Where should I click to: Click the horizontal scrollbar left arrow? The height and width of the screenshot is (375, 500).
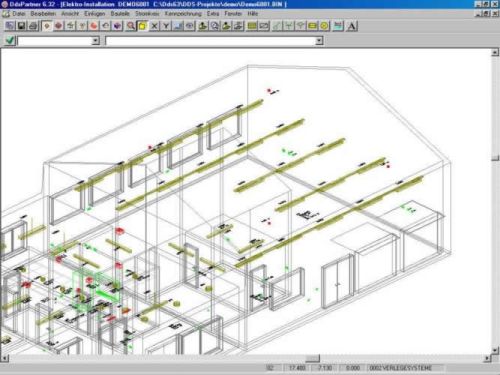(x=5, y=358)
